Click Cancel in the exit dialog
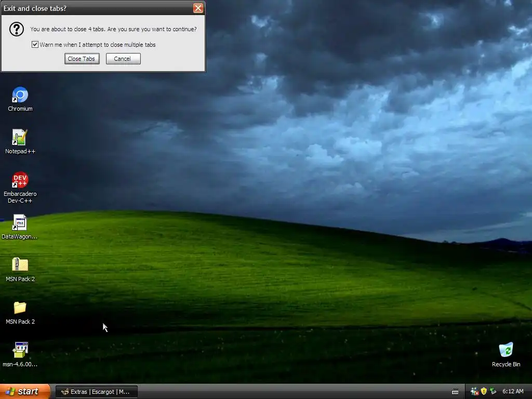The image size is (532, 399). coord(123,59)
